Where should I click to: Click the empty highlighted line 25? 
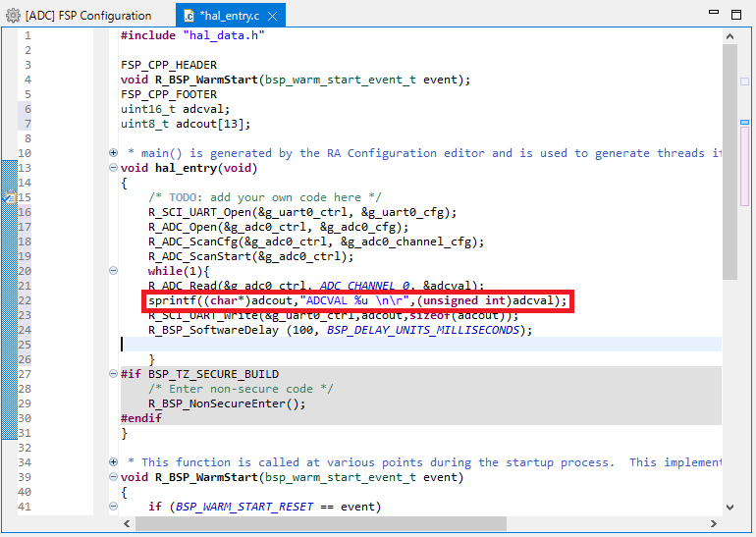point(421,345)
